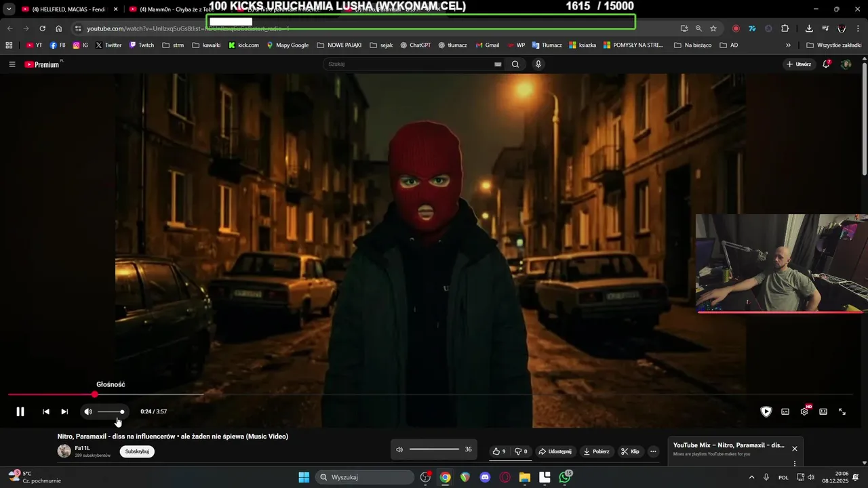This screenshot has width=868, height=488.
Task: Open player settings gear
Action: 804,411
